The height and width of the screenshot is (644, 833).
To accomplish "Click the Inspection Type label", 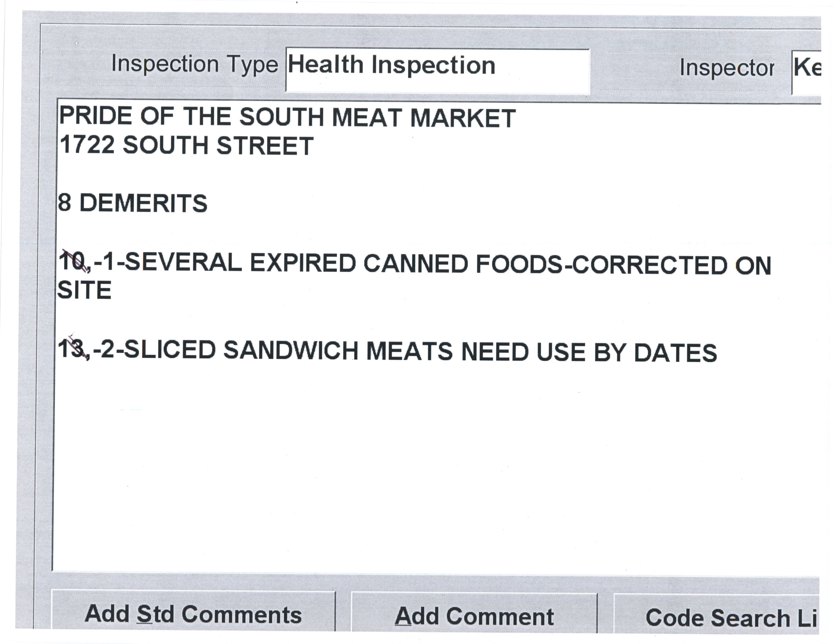I will point(195,64).
